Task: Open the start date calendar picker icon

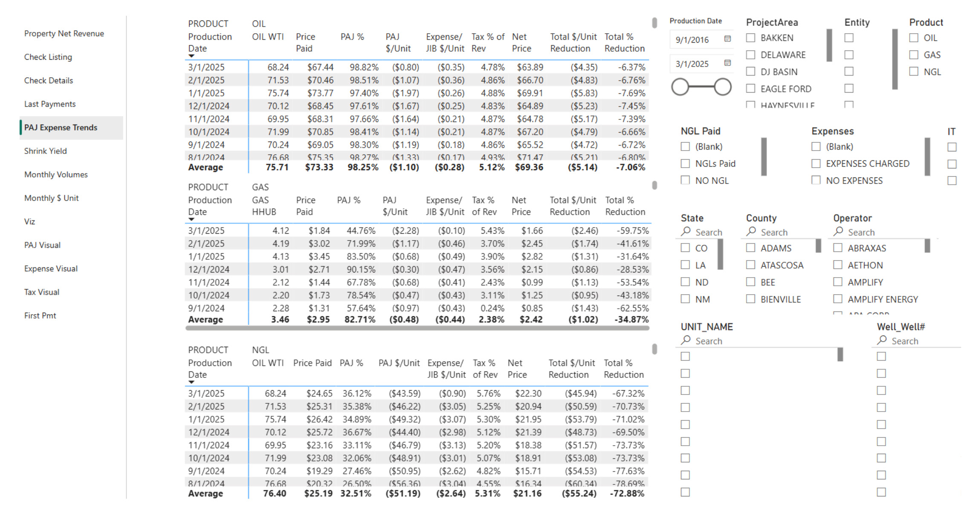Action: [727, 39]
